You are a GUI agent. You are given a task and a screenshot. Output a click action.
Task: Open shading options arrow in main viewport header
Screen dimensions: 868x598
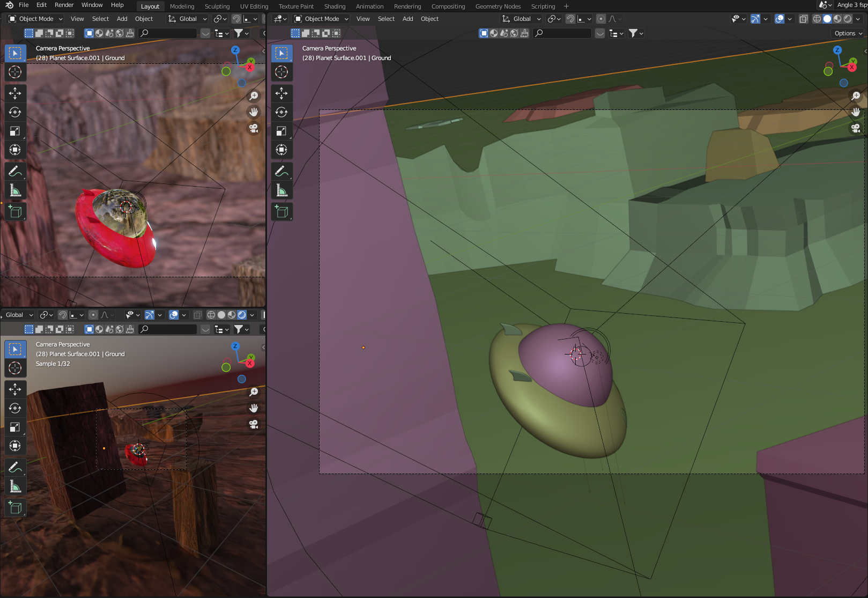(x=858, y=19)
